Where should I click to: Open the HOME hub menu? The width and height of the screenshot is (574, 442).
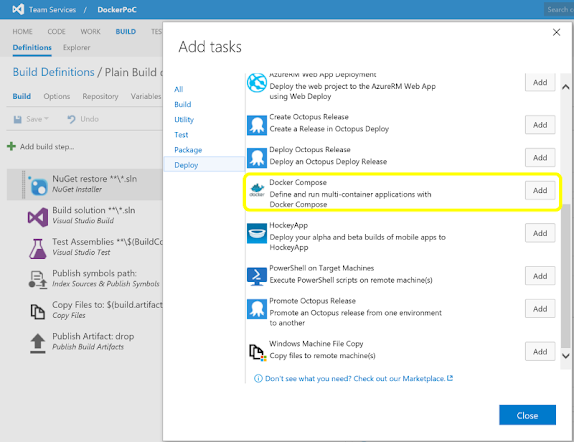22,31
